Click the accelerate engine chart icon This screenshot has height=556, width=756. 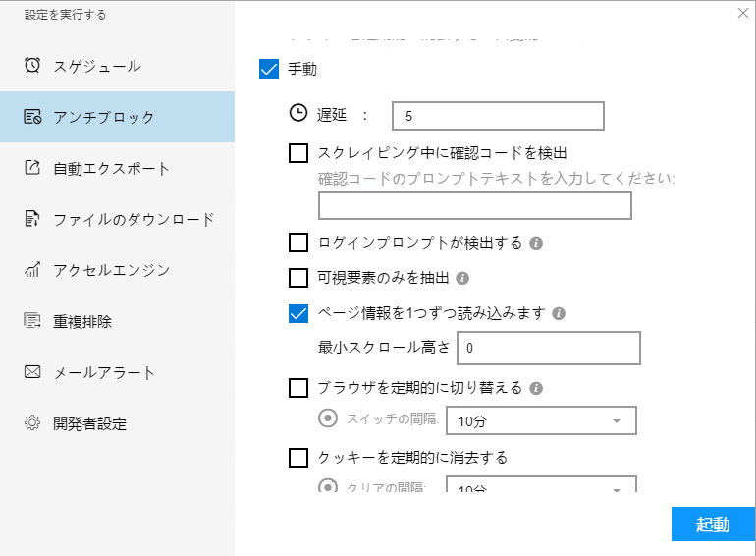point(32,270)
